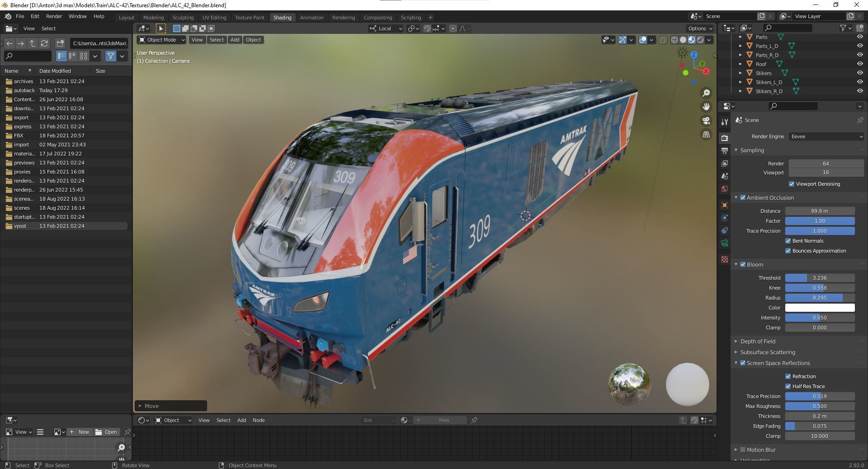Image resolution: width=868 pixels, height=469 pixels.
Task: Switch perspective/orthographic grid icon
Action: pos(706,135)
